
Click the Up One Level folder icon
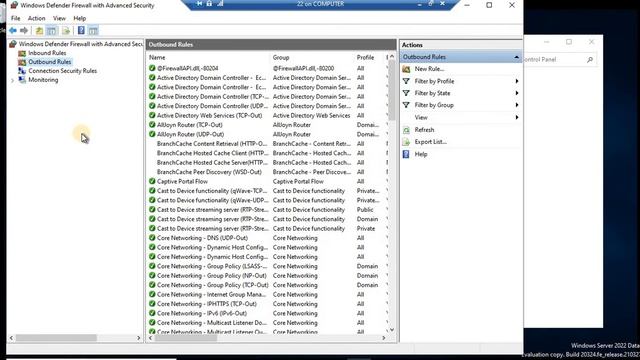pos(39,31)
